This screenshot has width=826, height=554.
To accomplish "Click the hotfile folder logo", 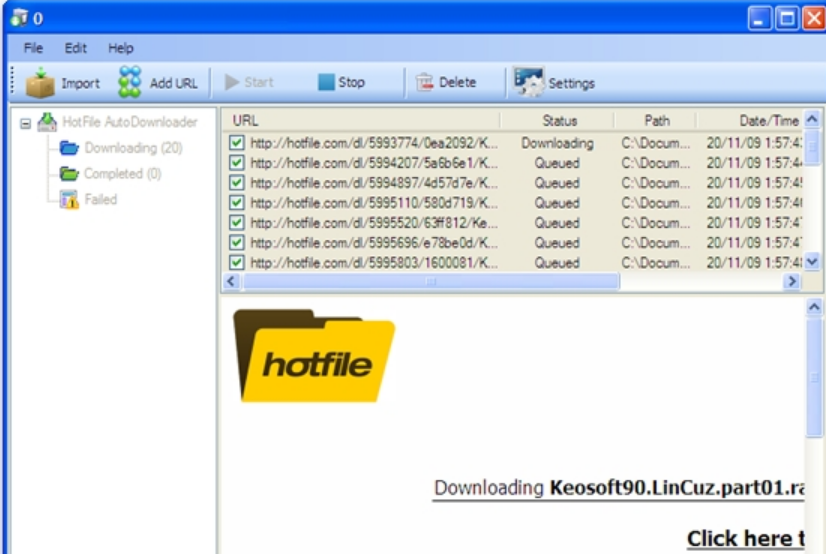I will [x=314, y=356].
